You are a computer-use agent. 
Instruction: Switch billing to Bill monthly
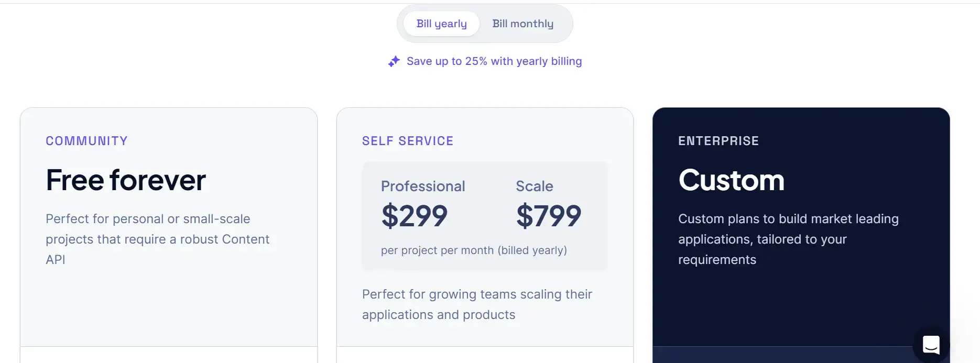coord(522,24)
